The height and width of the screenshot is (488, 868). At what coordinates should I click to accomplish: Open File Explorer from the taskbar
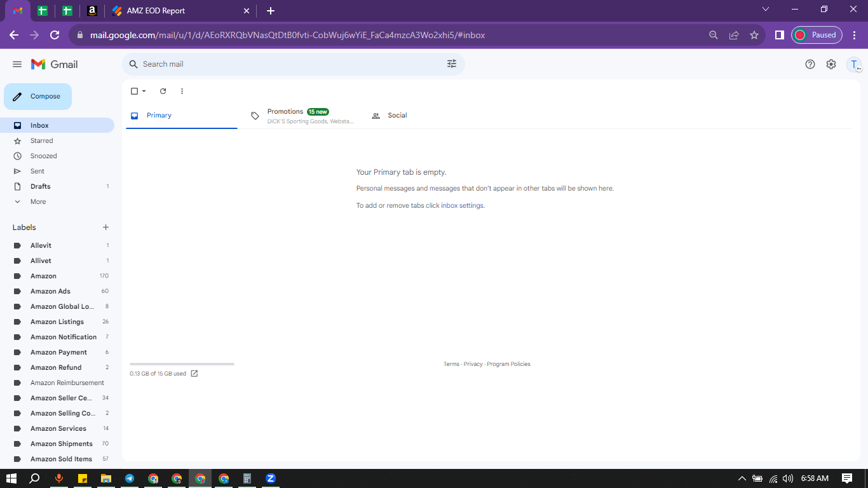pyautogui.click(x=106, y=478)
